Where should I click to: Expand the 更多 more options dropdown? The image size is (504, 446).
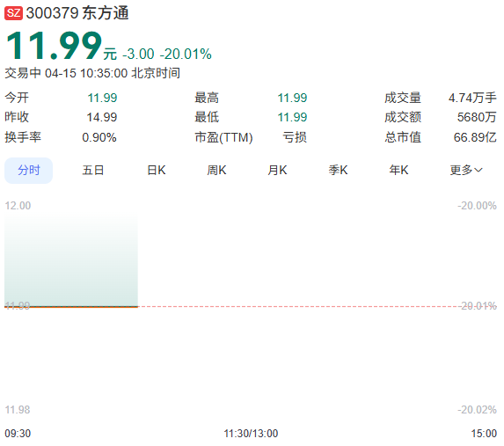466,171
